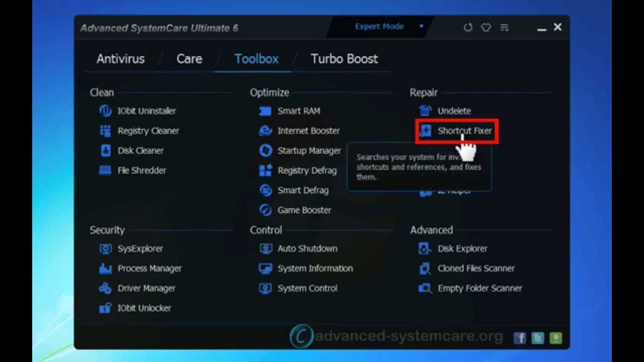Viewport: 644px width, 362px height.
Task: Open the Smart RAM optimizer
Action: [289, 111]
